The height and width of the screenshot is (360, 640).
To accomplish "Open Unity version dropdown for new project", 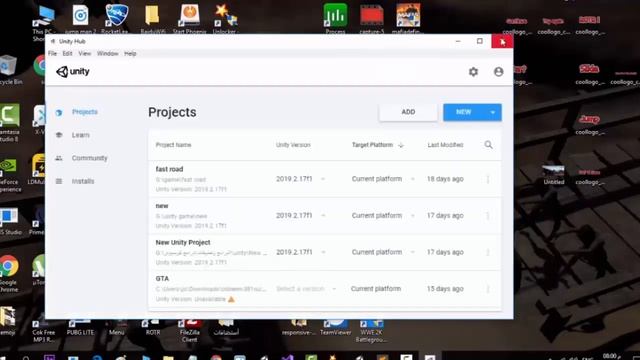I will click(323, 216).
